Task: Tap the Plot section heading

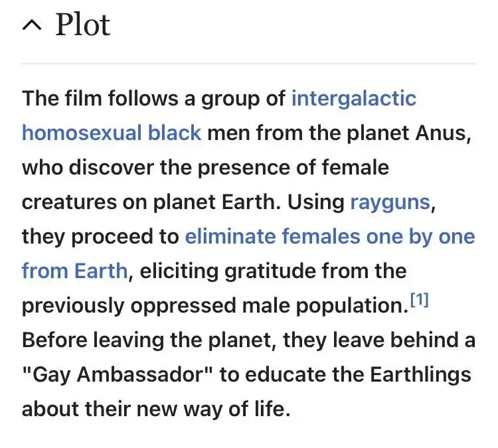Action: coord(82,25)
